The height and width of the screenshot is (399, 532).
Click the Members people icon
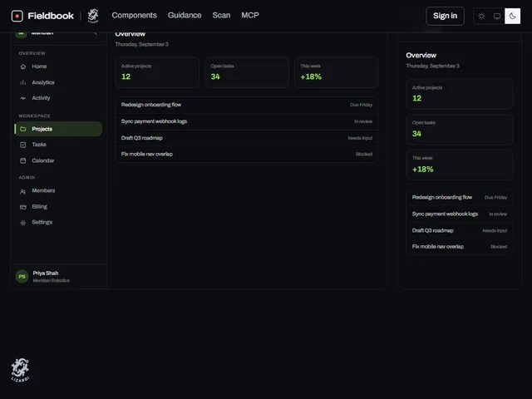click(x=23, y=192)
